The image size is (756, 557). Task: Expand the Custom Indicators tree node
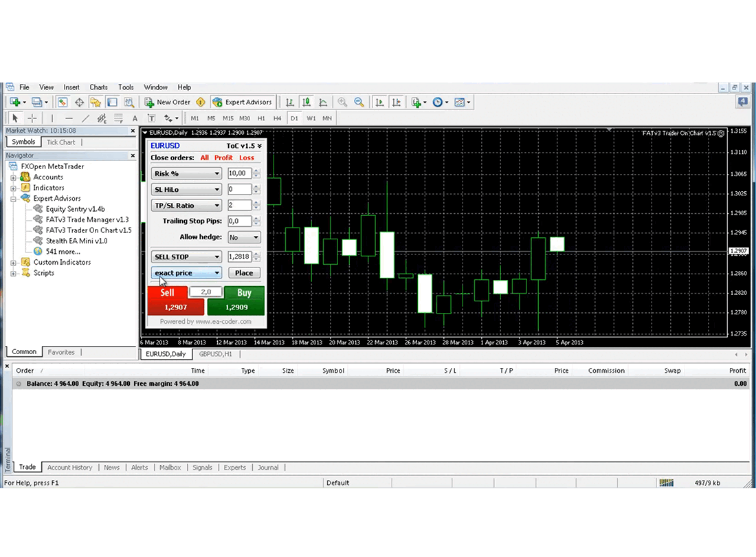click(x=13, y=263)
